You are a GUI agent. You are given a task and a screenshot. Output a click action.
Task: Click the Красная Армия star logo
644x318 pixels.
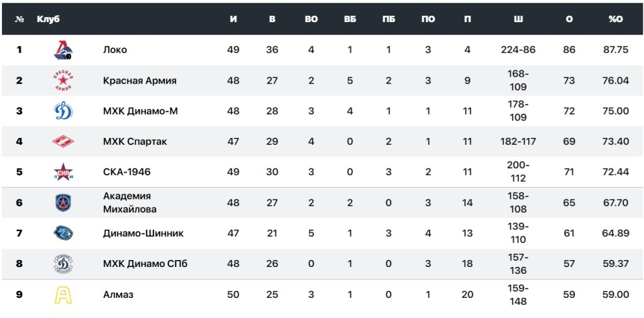coord(64,81)
